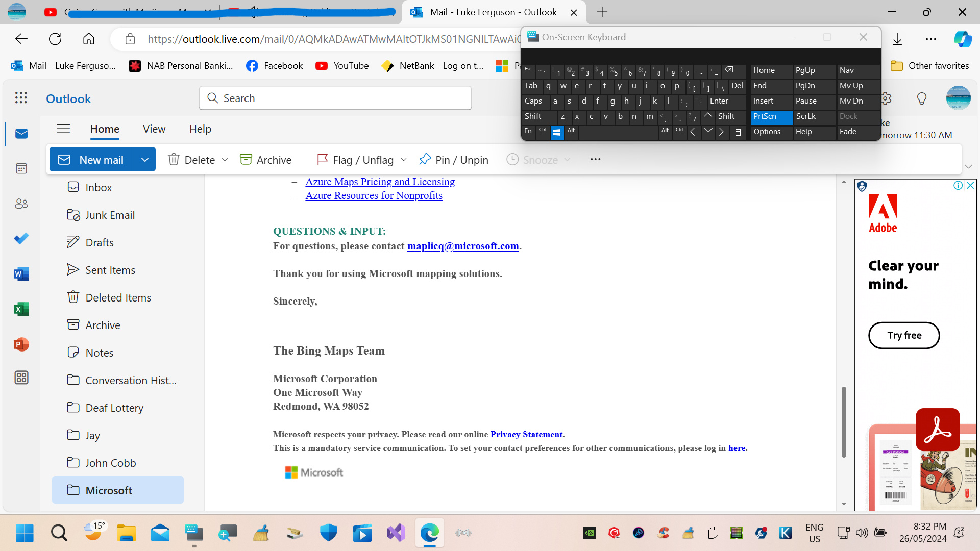Open taskbar Search
This screenshot has width=980, height=551.
click(x=59, y=533)
